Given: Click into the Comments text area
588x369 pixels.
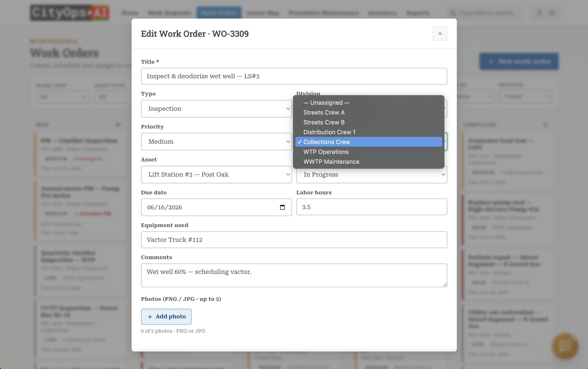Looking at the screenshot, I should pos(294,275).
